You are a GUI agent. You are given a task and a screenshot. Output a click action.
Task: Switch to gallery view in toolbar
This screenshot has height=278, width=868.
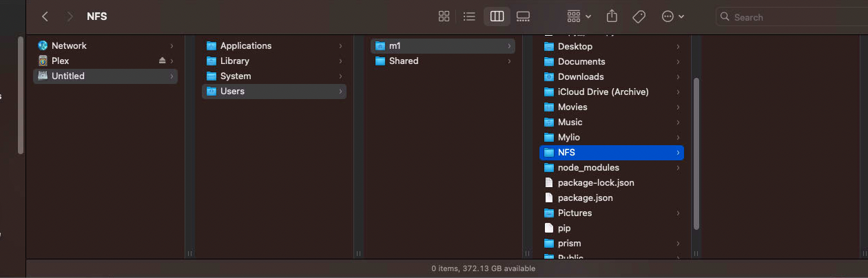[523, 17]
